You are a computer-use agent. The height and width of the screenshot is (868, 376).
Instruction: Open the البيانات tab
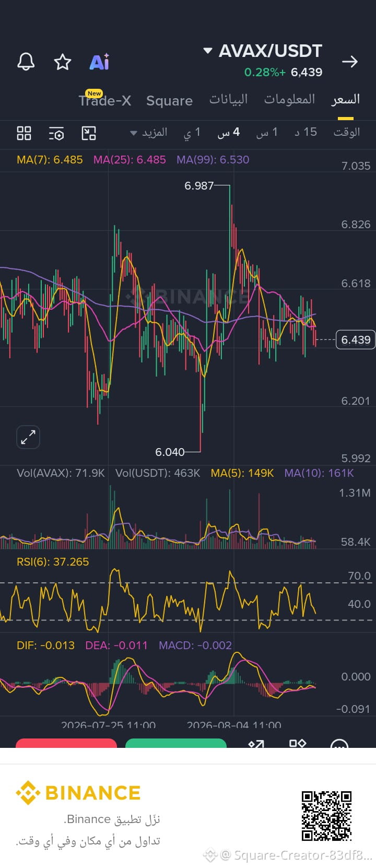[229, 99]
